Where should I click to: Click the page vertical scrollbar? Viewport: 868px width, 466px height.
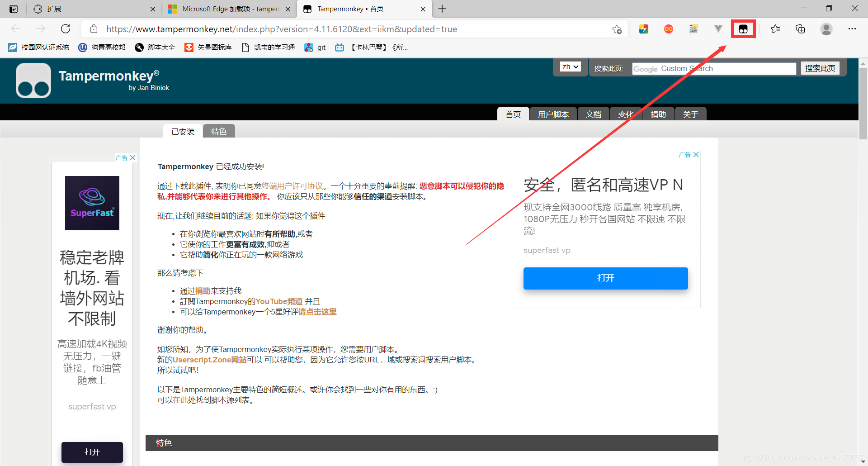coord(863,103)
